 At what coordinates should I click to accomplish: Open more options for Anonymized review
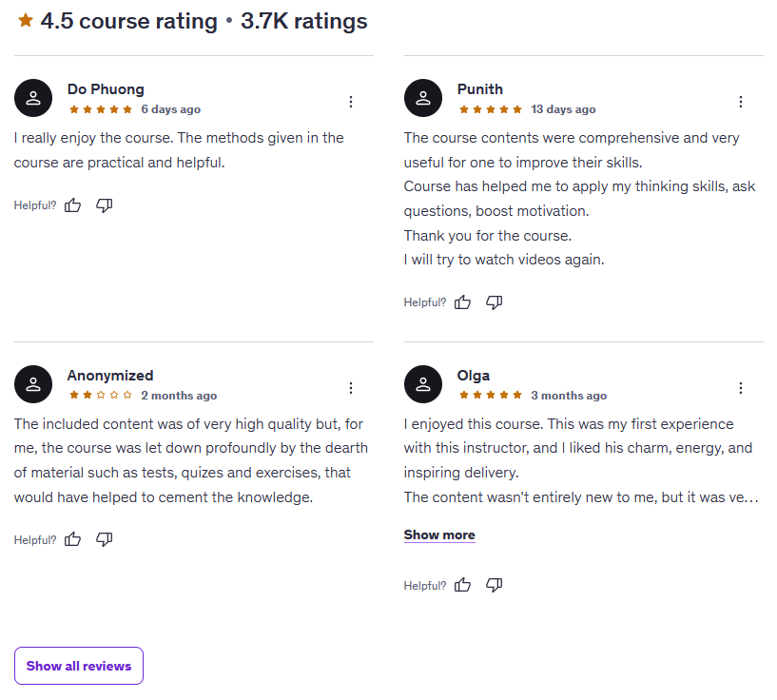coord(351,388)
